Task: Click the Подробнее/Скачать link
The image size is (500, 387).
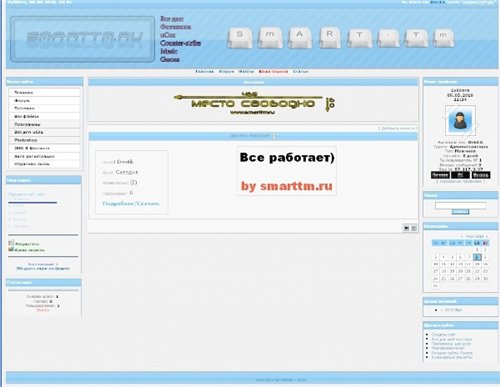Action: pos(131,203)
